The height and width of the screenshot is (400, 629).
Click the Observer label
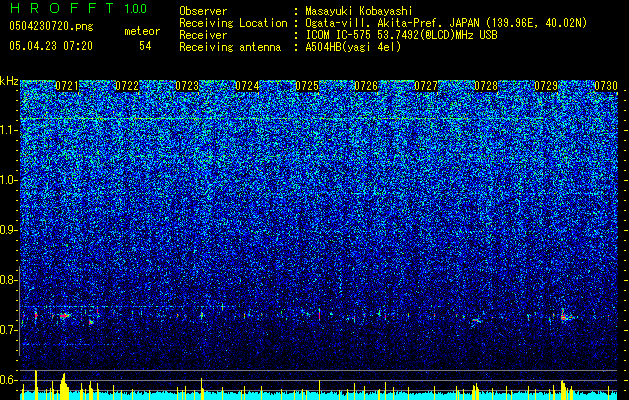click(x=203, y=11)
